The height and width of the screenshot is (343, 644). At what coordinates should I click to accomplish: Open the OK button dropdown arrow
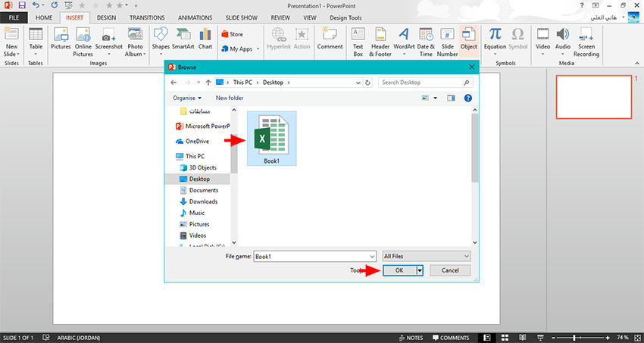coord(419,270)
